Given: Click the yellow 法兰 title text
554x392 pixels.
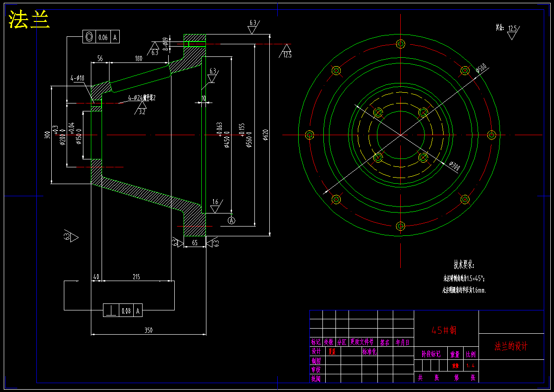Looking at the screenshot, I should coord(29,20).
